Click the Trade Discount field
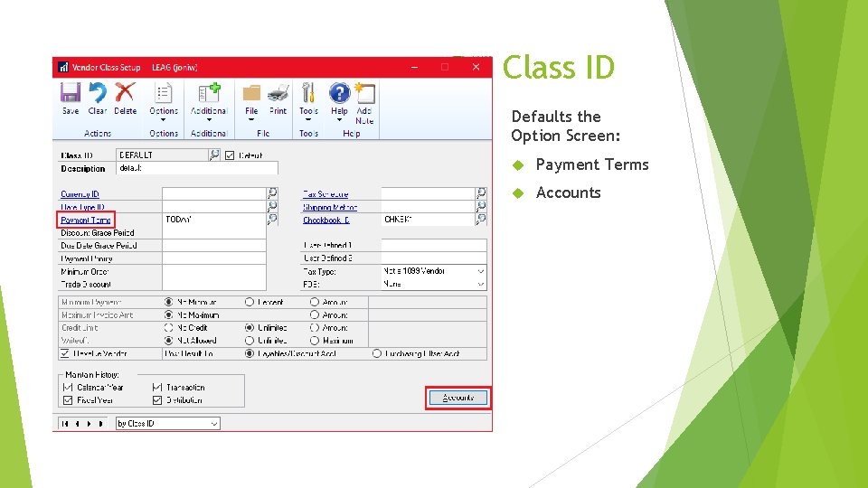 (214, 285)
